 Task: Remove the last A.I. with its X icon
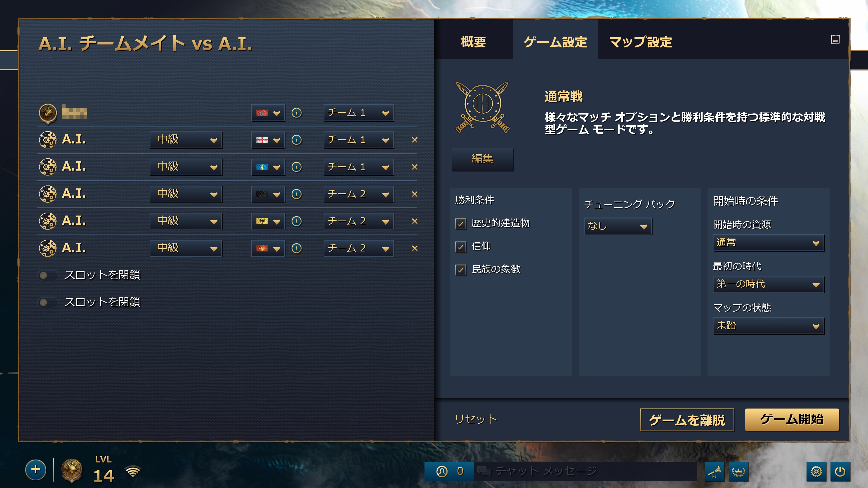click(415, 248)
